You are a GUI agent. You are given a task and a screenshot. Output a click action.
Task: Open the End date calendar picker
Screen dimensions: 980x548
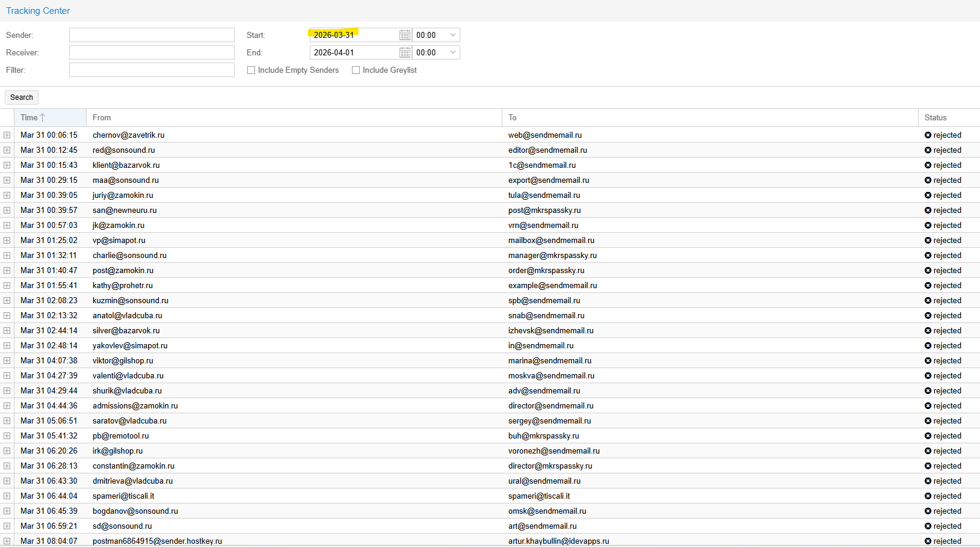click(405, 53)
